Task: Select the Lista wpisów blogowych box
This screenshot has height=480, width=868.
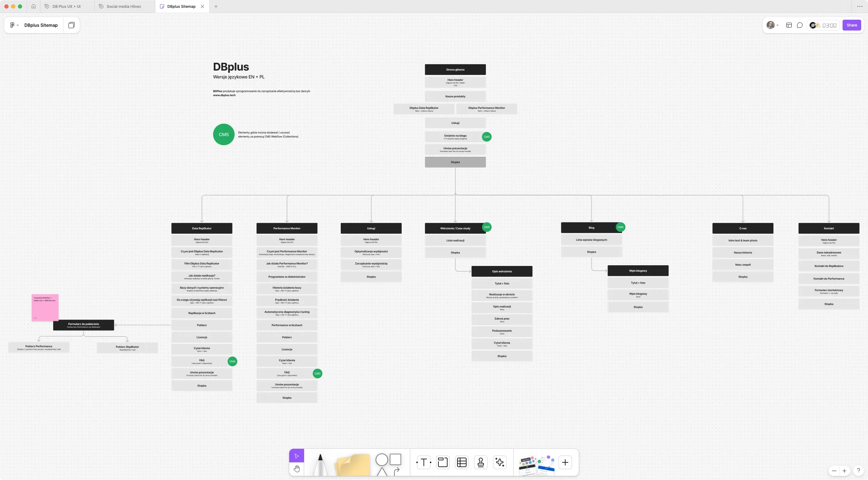Action: tap(591, 240)
